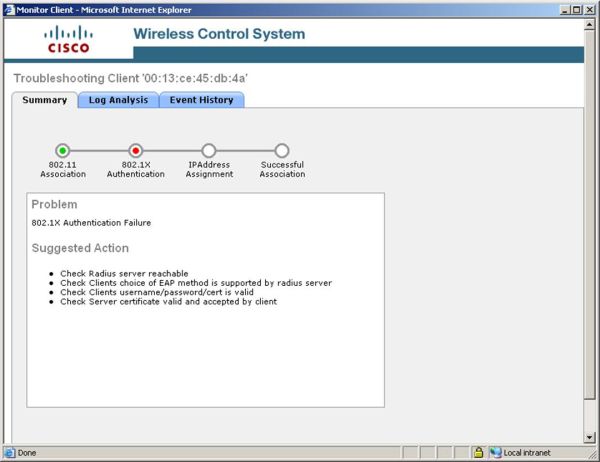Click 'Check Server certificate valid' bullet
The image size is (600, 462).
click(x=168, y=302)
